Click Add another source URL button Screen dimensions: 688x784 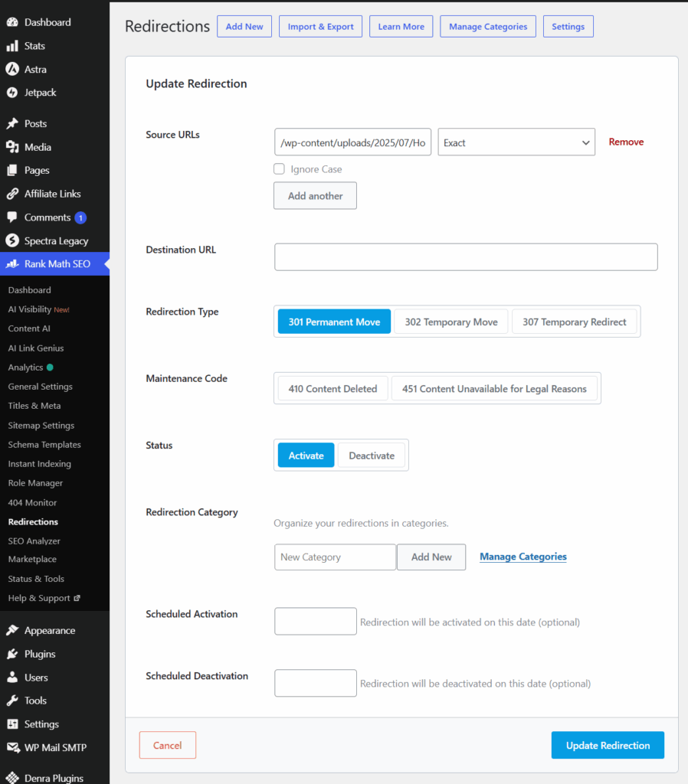pos(315,195)
